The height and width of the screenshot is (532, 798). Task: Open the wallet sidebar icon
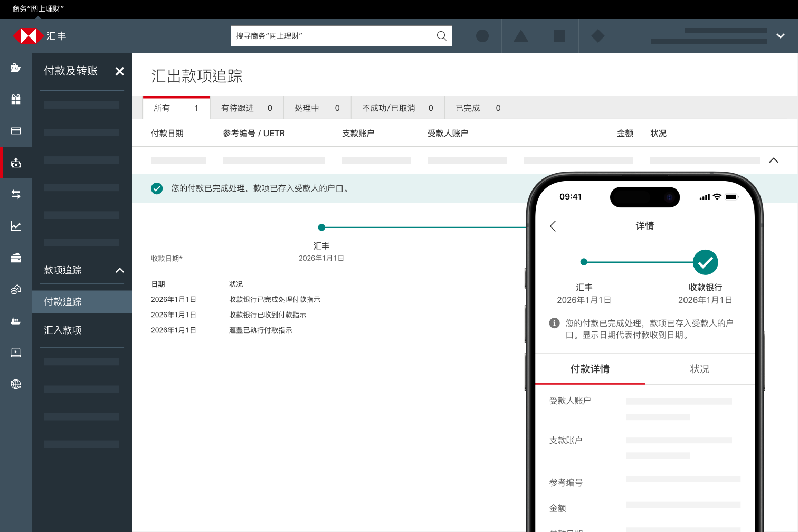[16, 258]
